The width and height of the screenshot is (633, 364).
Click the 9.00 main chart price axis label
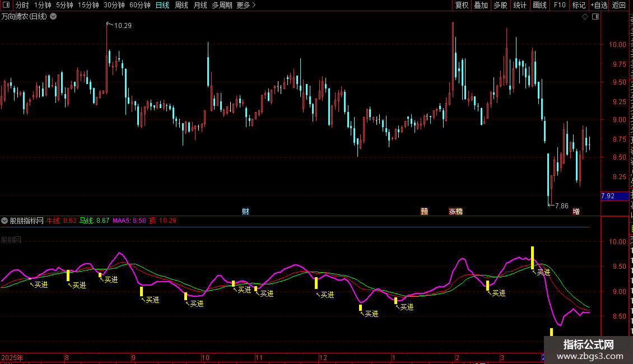point(619,120)
